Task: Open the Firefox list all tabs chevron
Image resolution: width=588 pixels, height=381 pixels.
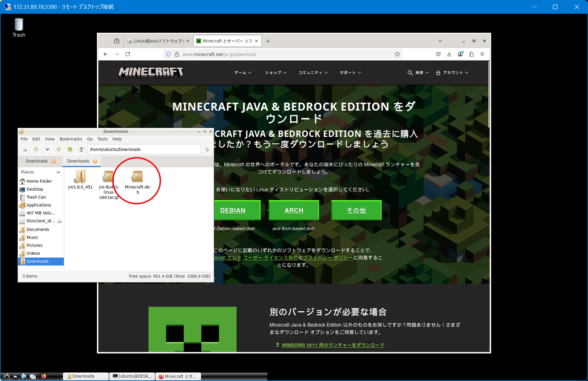Action: click(x=440, y=41)
